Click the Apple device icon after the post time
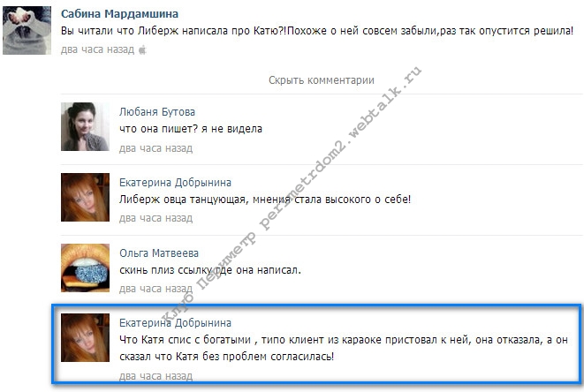Screen dimensions: 584x392 pyautogui.click(x=142, y=49)
